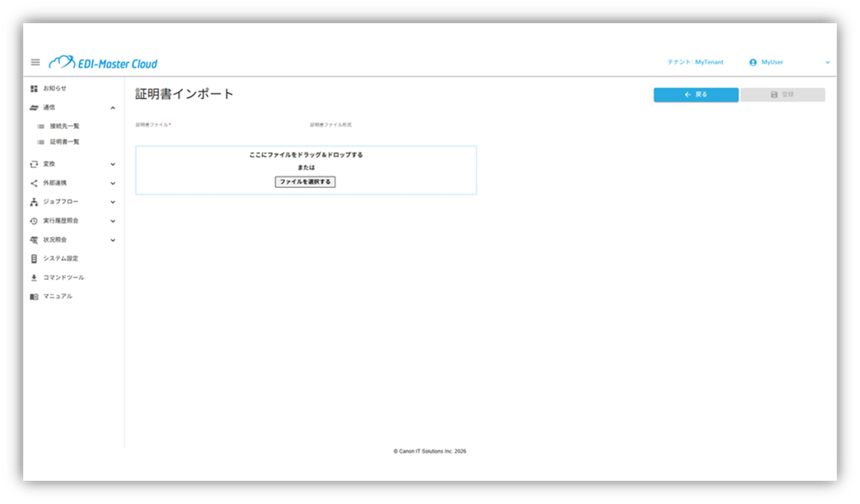Screen dimensions: 860x504
Task: Click the 通信 communication icon in sidebar
Action: pos(33,107)
